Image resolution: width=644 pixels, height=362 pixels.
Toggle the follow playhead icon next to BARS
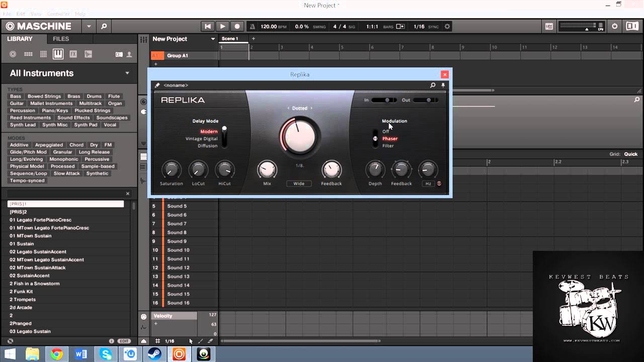(x=400, y=26)
